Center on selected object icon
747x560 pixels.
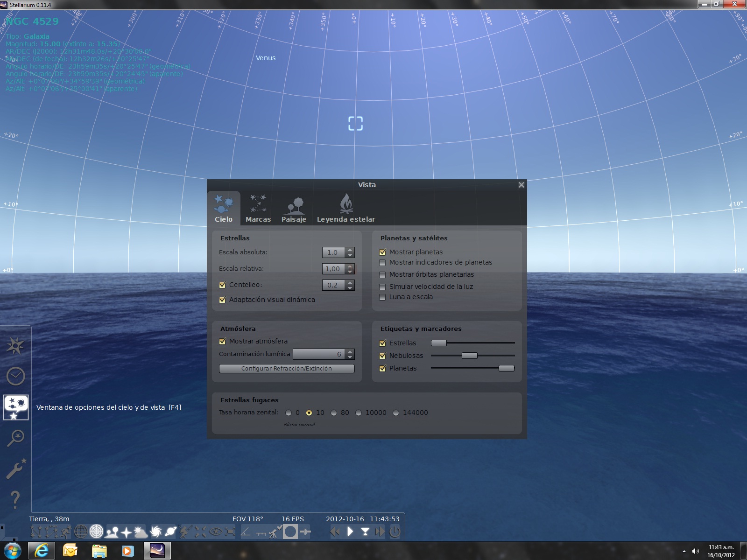tap(200, 532)
